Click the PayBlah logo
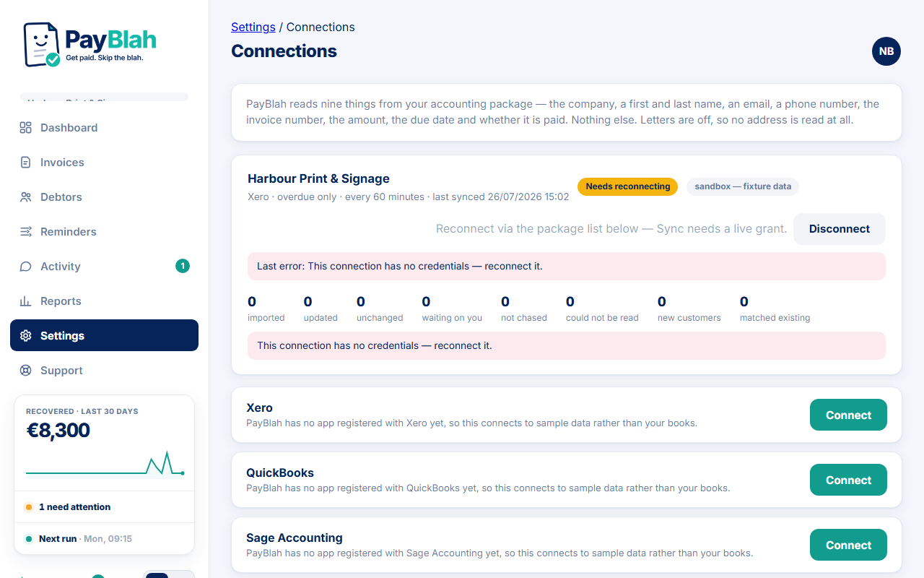This screenshot has width=924, height=578. [x=90, y=44]
